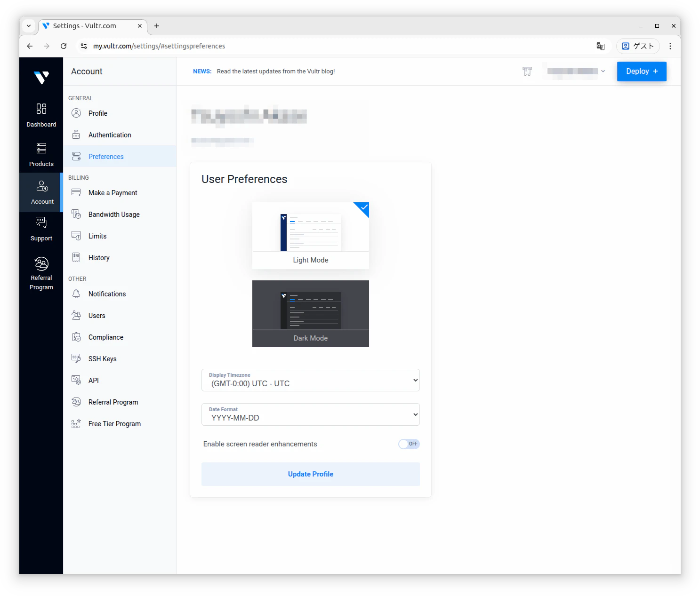
Task: Open the Date Format dropdown
Action: pyautogui.click(x=311, y=414)
